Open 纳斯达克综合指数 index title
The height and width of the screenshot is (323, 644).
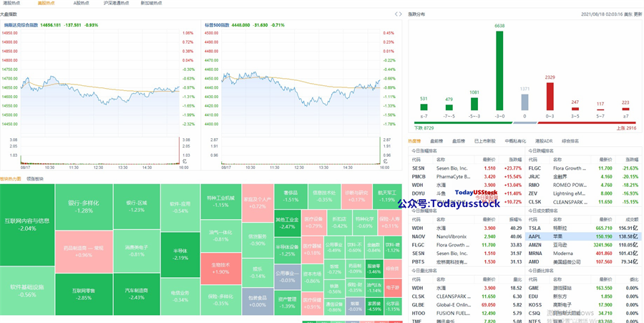coord(21,25)
